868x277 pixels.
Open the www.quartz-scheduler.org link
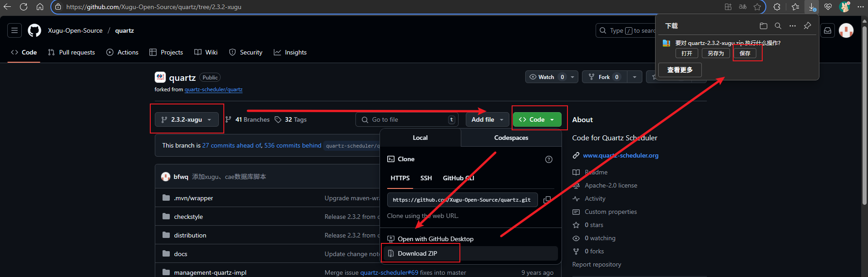pyautogui.click(x=621, y=155)
